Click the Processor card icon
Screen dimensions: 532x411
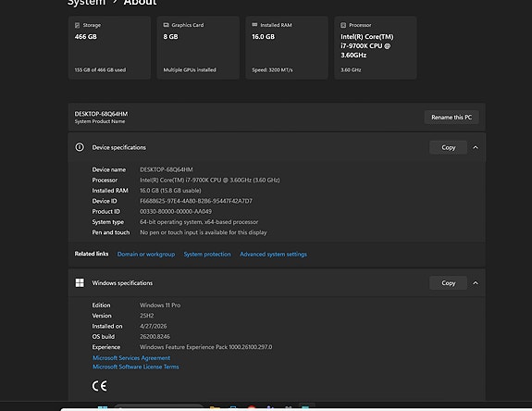(x=343, y=25)
